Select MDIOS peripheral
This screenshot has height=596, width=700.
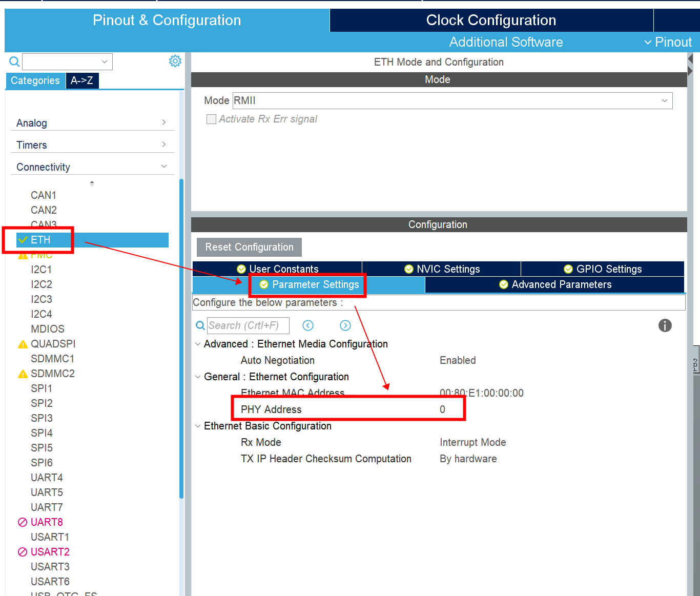pos(48,329)
